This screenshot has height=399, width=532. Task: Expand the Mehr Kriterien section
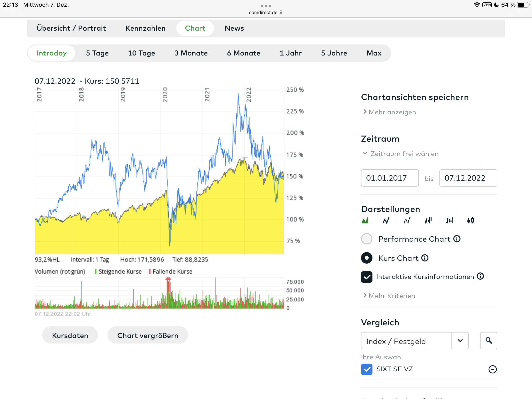(392, 296)
